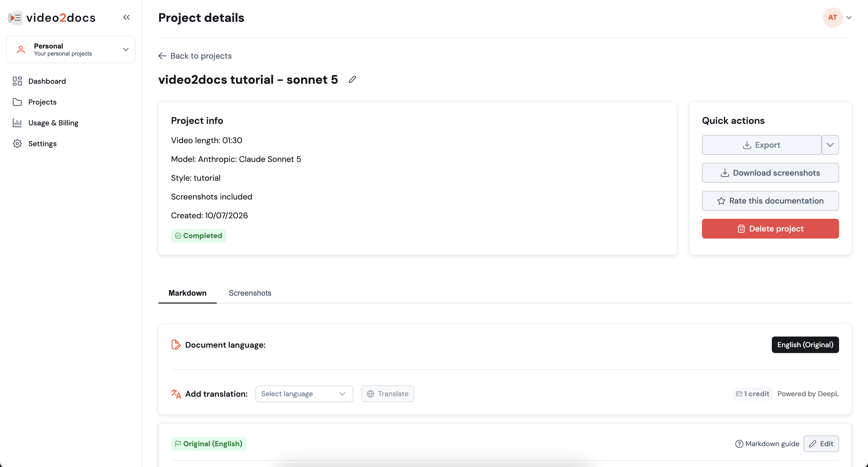Viewport: 868px width, 467px height.
Task: Click 'Model: Anthropic: Claude Sonnet 5' text
Action: pyautogui.click(x=236, y=159)
